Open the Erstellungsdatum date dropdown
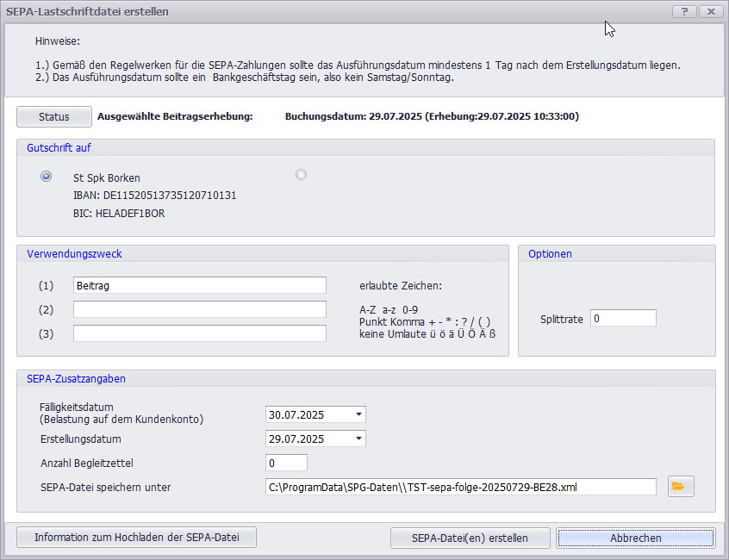This screenshot has width=729, height=560. (x=358, y=439)
